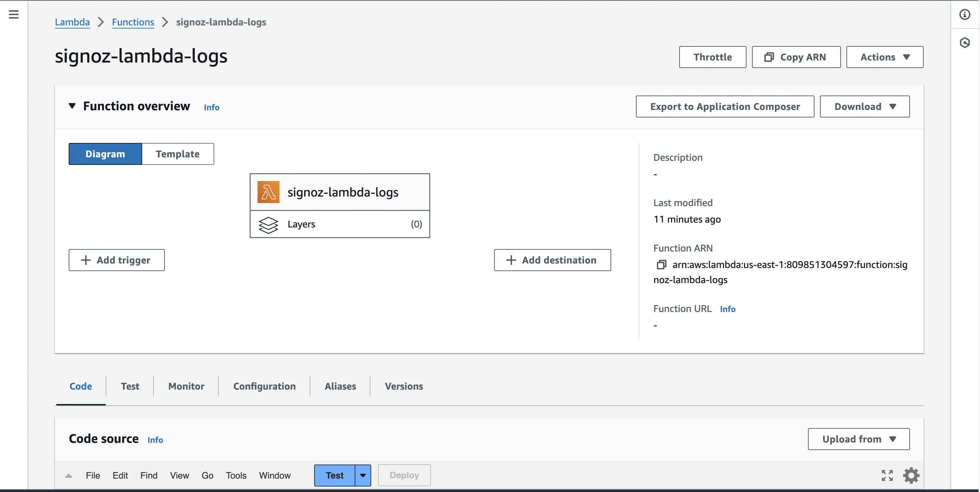Select the Configuration tab
Screen dimensions: 980x492
[264, 386]
